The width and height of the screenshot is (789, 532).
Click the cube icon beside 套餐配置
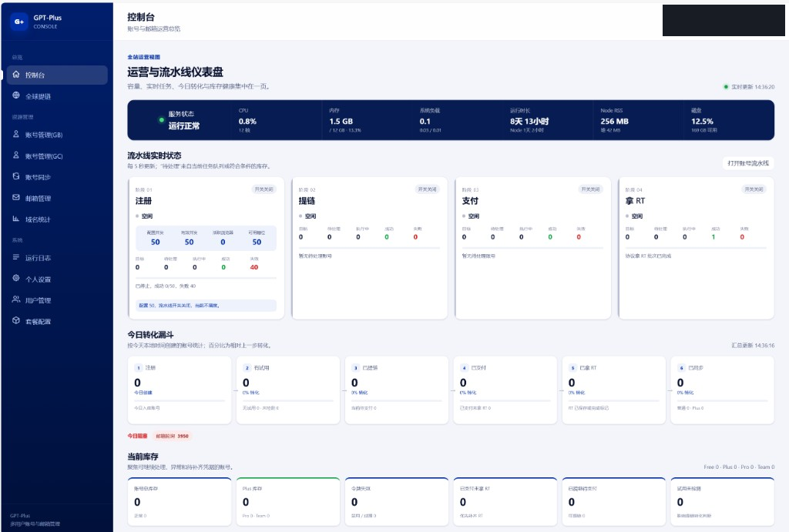pyautogui.click(x=16, y=321)
